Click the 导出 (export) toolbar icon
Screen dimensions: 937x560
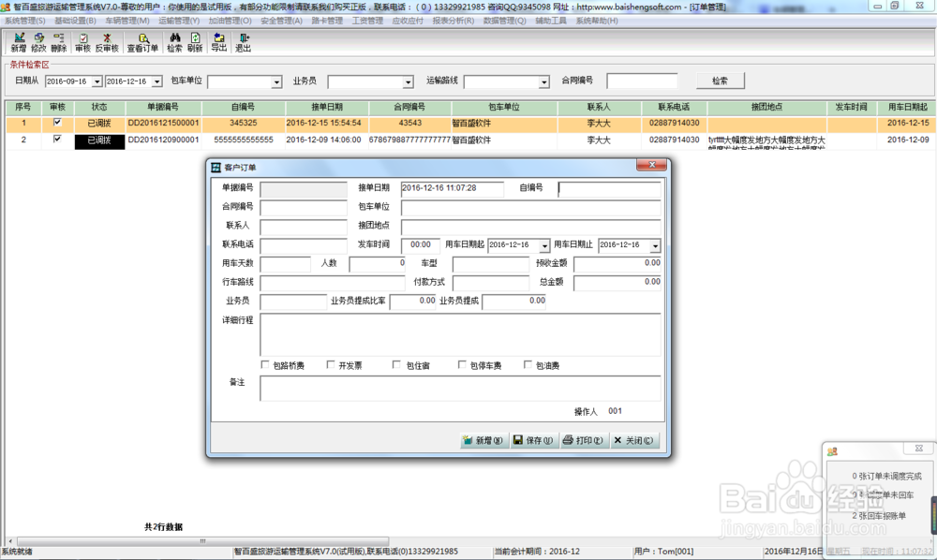(218, 43)
